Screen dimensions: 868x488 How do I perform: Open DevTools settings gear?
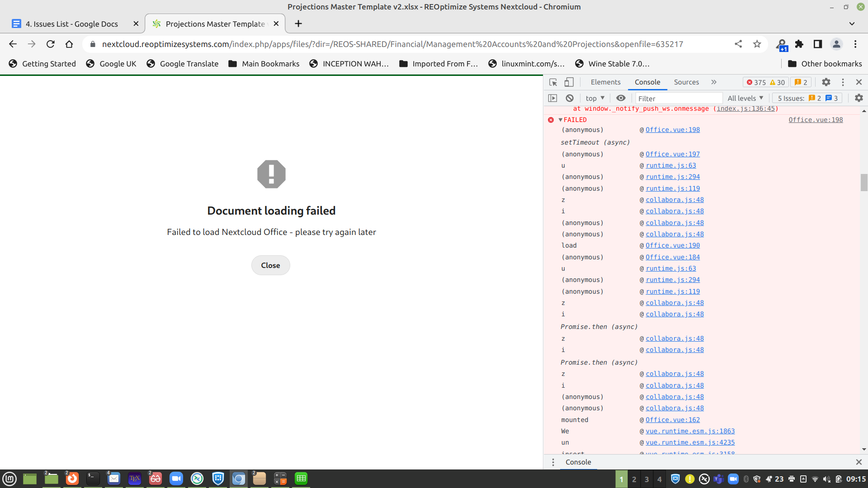coord(826,82)
